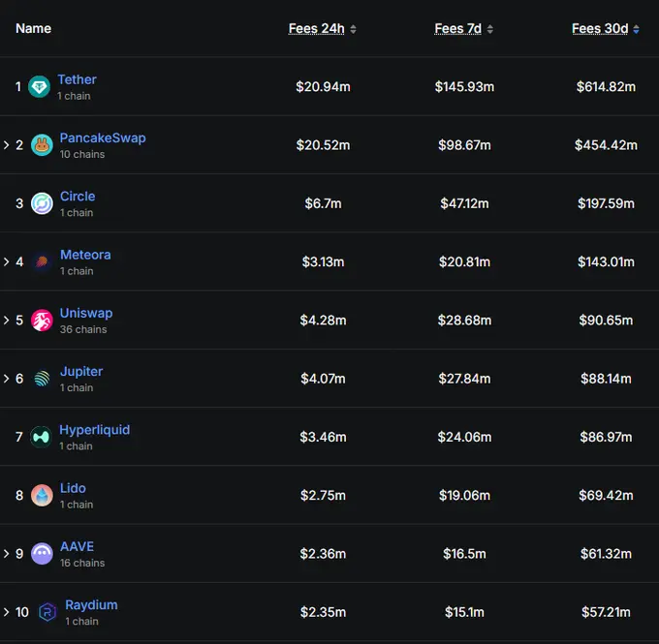Click the Meteora logo icon

pyautogui.click(x=42, y=261)
